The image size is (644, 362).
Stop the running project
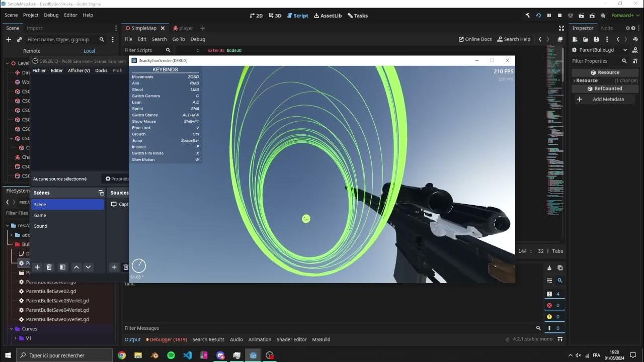[x=559, y=16]
